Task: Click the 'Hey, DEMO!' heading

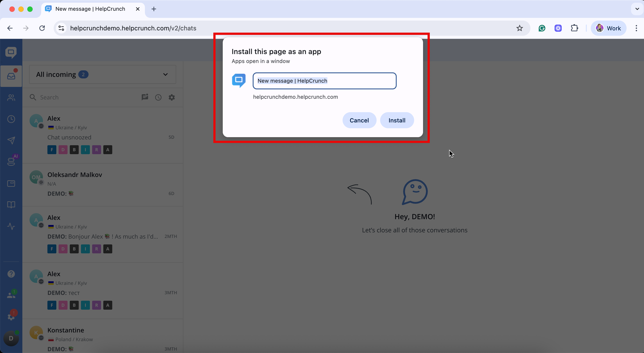Action: 415,216
